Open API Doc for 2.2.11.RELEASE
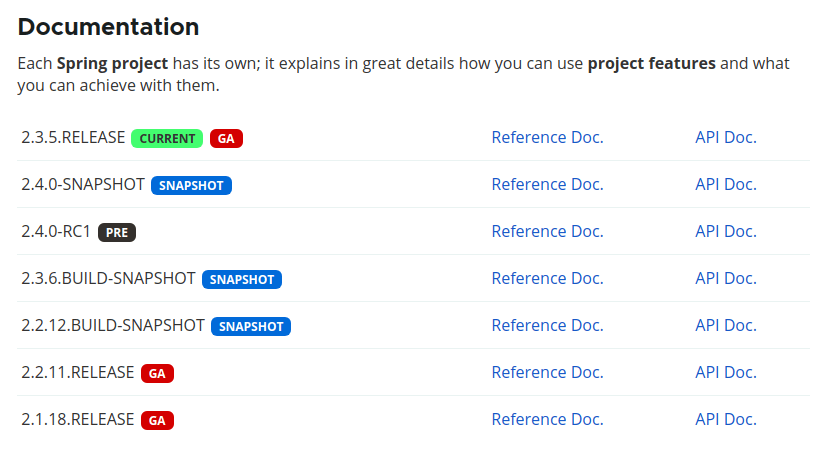 [x=726, y=373]
